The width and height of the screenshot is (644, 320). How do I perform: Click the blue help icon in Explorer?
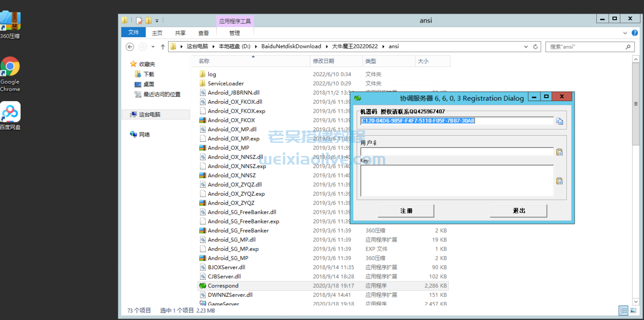click(635, 32)
